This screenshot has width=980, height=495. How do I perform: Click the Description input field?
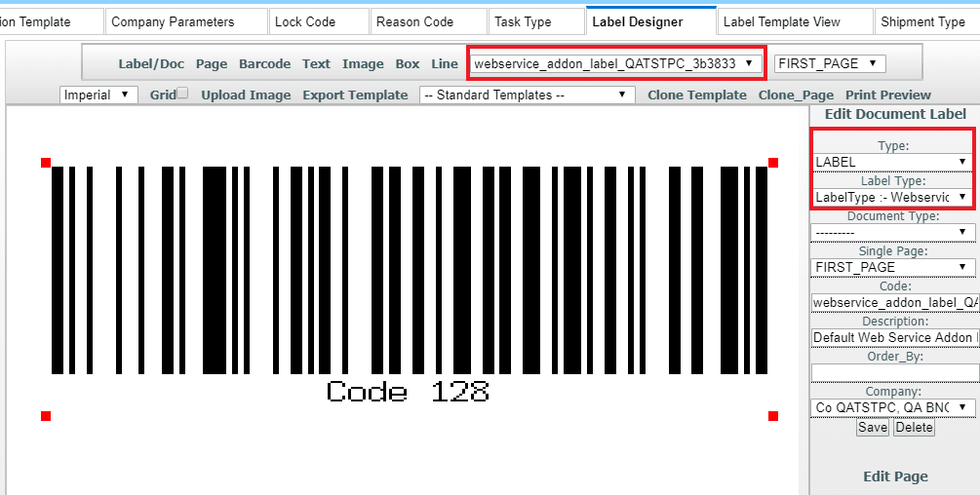coord(895,337)
